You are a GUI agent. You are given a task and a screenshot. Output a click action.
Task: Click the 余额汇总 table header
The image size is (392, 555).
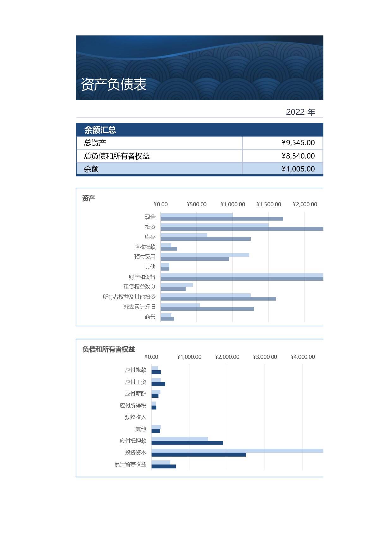(x=100, y=130)
